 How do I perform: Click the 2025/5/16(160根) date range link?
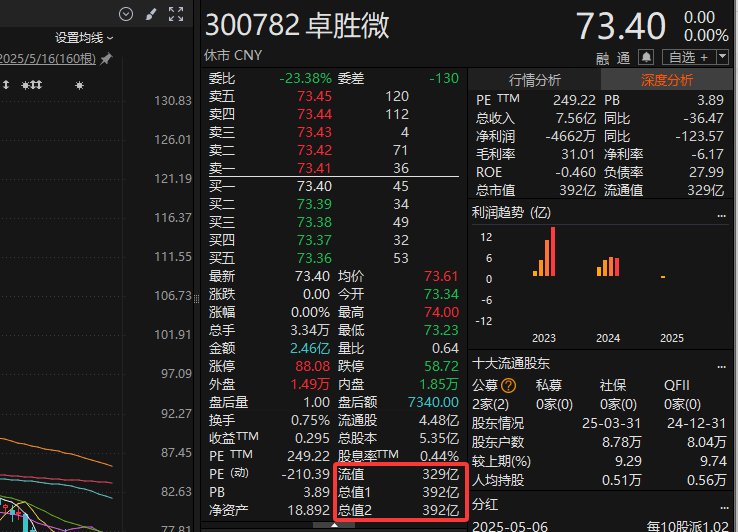tap(48, 59)
